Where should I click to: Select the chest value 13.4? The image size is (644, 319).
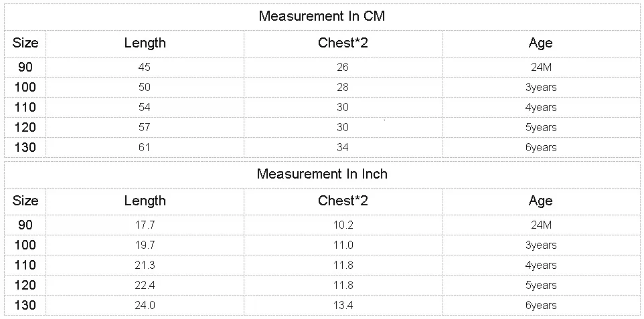click(343, 305)
